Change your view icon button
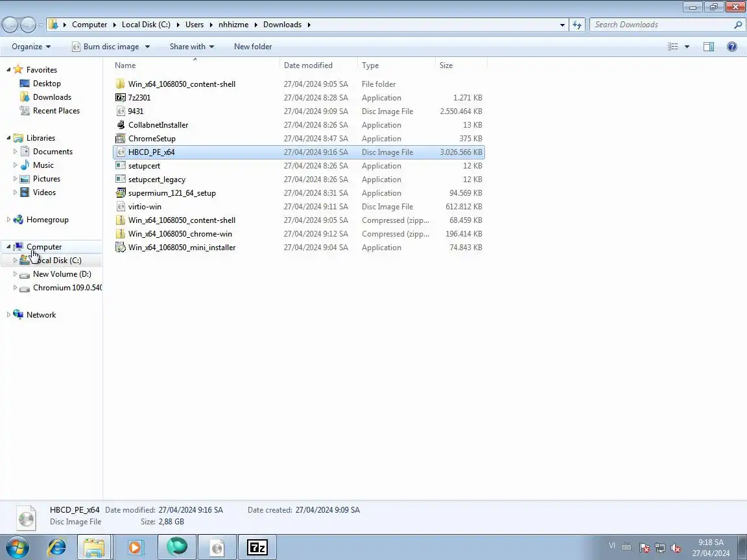 coord(672,47)
